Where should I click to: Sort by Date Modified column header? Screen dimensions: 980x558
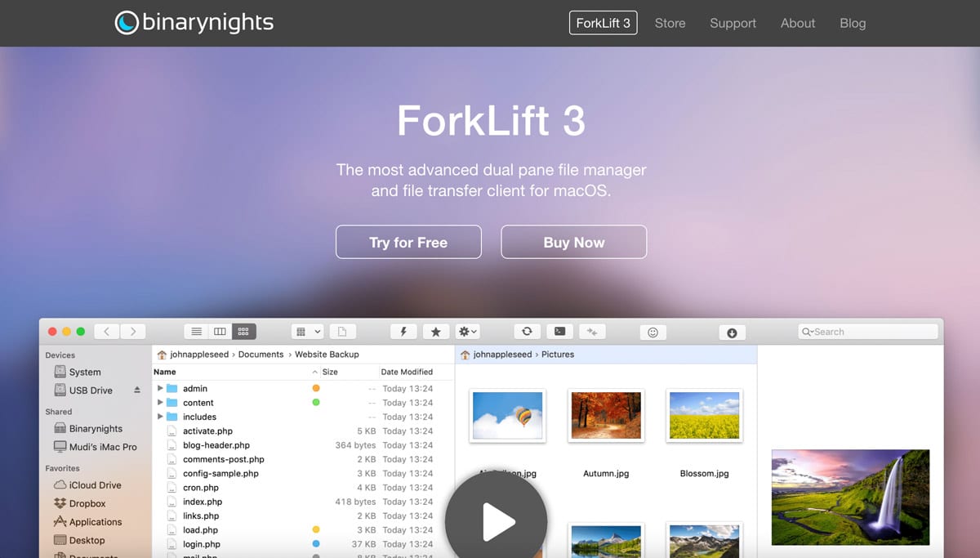[x=407, y=372]
